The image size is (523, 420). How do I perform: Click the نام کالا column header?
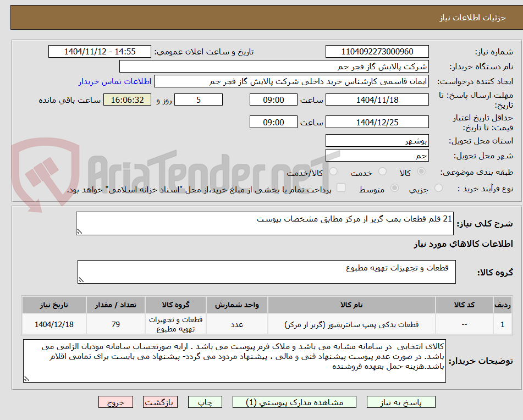[x=351, y=305]
